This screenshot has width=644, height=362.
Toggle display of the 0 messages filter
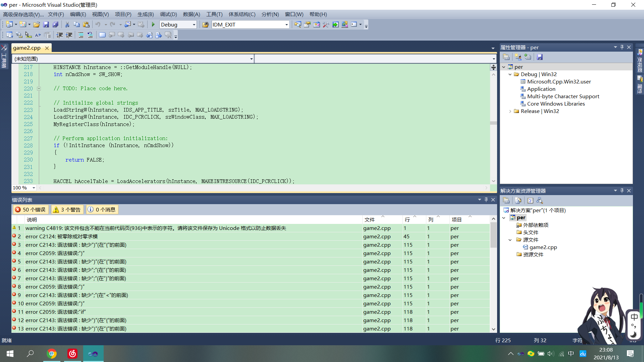pos(102,209)
